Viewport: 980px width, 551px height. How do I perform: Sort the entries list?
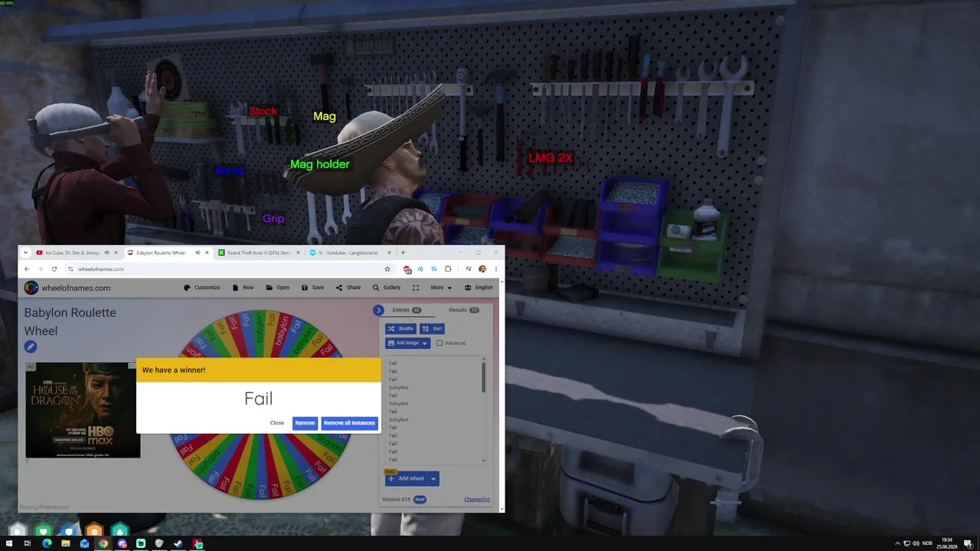pos(433,328)
